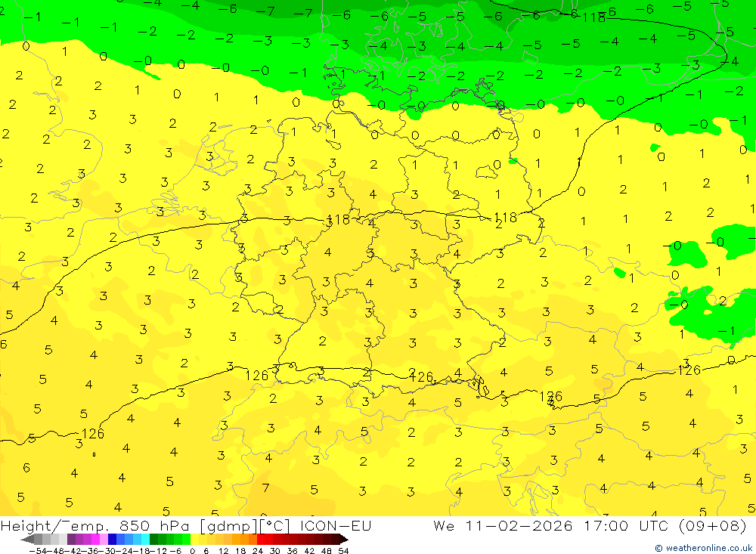Click the '42' label on the color scale
Screen dimensions: 756x554
coord(309,551)
